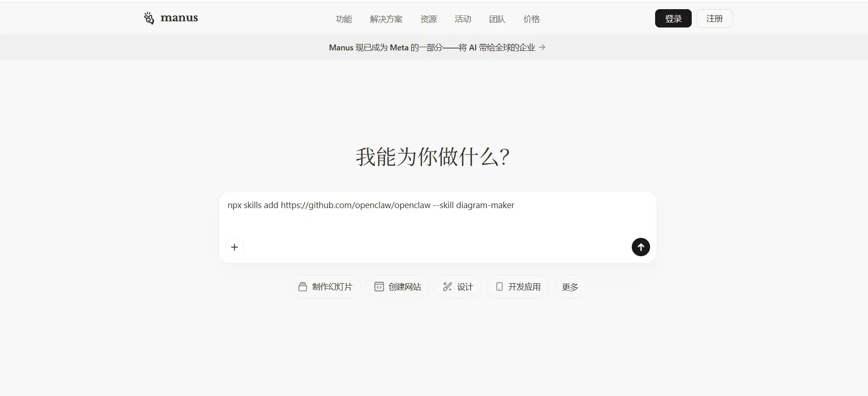Open the 资源 navigation menu
868x396 pixels.
[x=429, y=19]
